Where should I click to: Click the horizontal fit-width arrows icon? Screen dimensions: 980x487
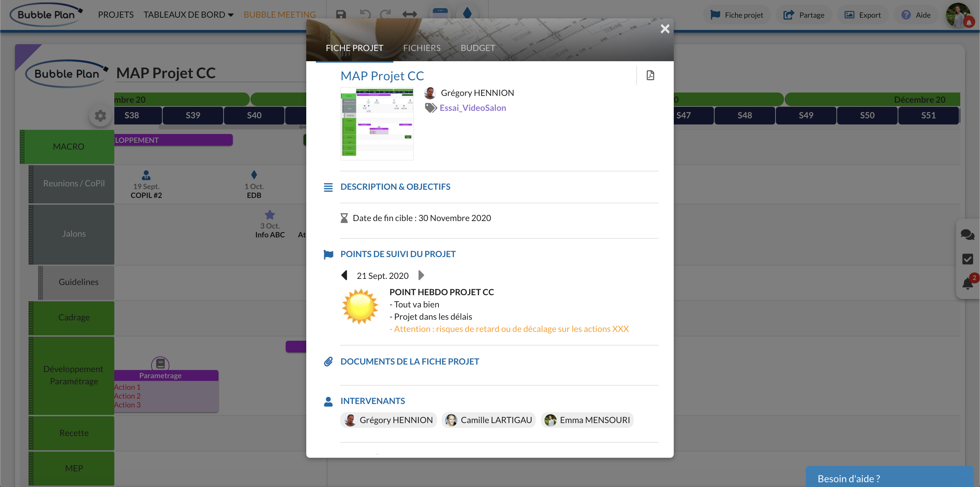tap(409, 14)
